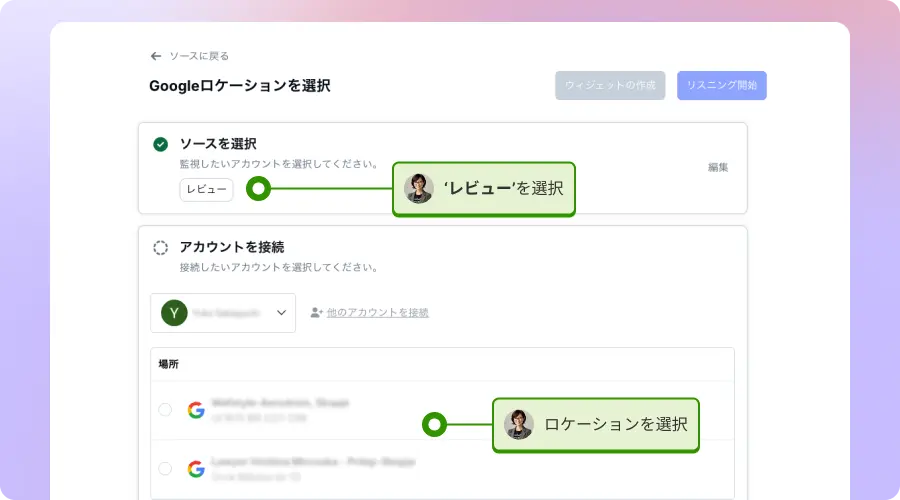Click the back arrow icon beside ソースに戻る
Viewport: 900px width, 500px height.
tap(156, 57)
